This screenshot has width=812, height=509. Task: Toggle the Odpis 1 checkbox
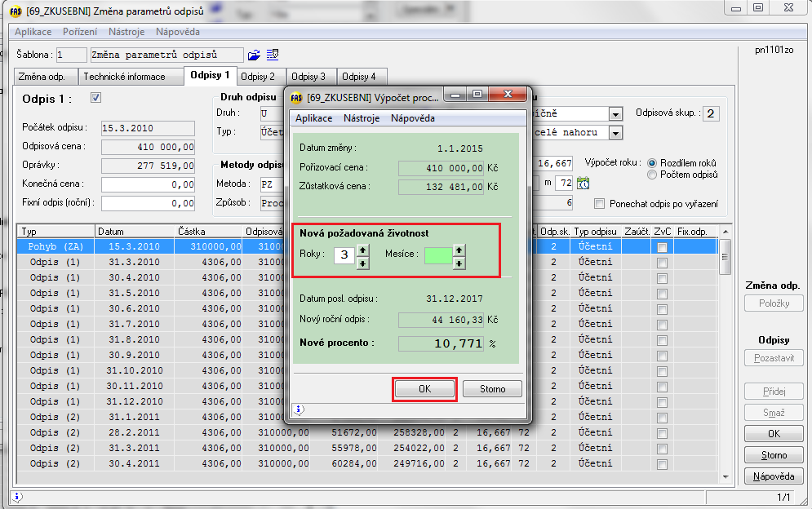[95, 98]
